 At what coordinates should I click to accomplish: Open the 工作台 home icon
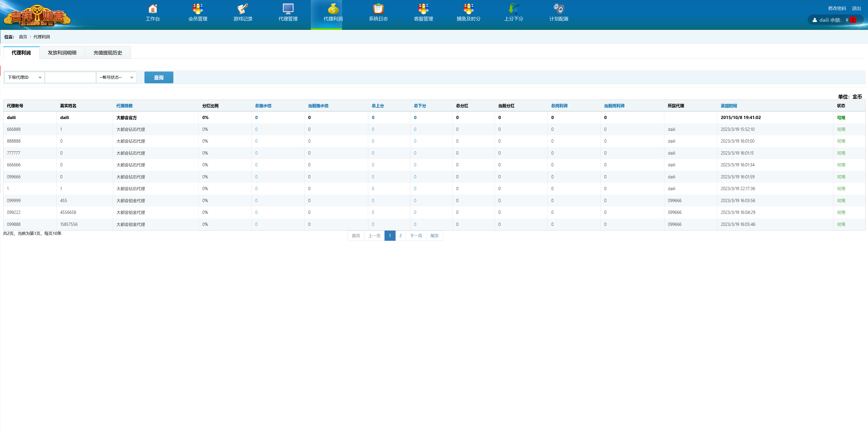click(x=153, y=9)
